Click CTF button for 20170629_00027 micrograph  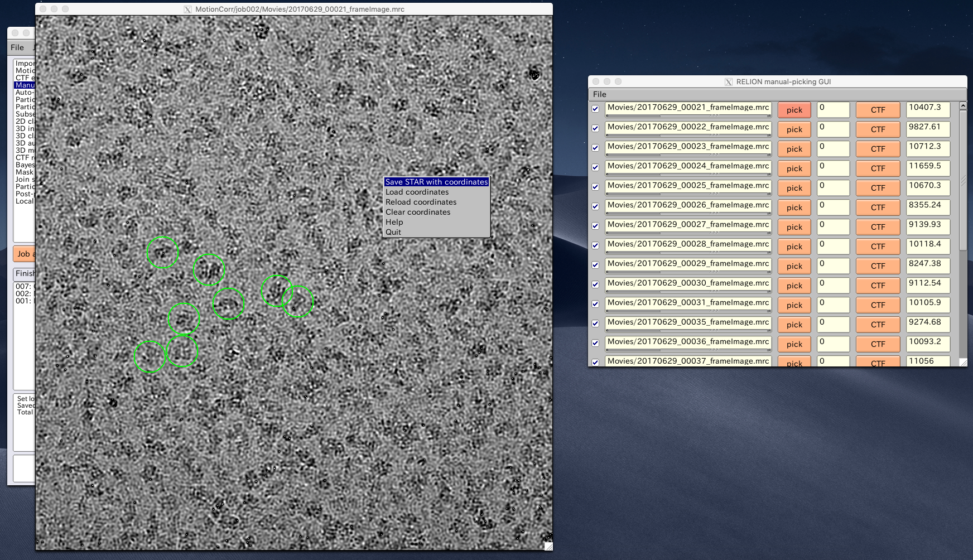coord(878,227)
